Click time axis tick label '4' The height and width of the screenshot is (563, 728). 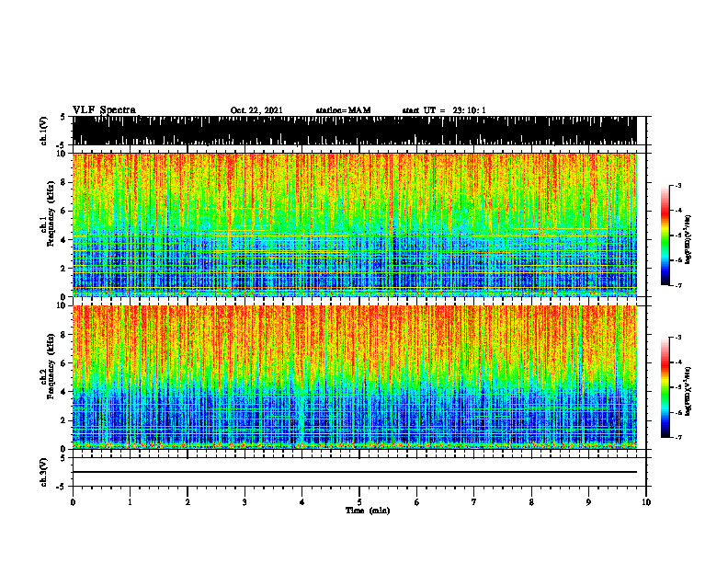coord(302,502)
